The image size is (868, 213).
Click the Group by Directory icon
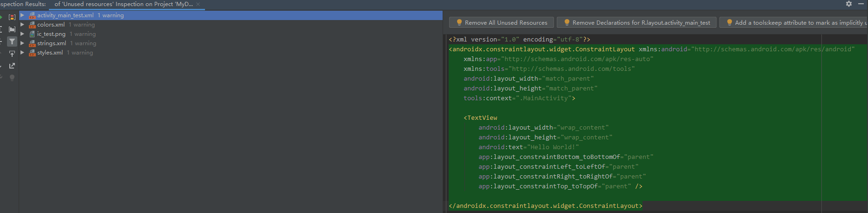pos(12,29)
